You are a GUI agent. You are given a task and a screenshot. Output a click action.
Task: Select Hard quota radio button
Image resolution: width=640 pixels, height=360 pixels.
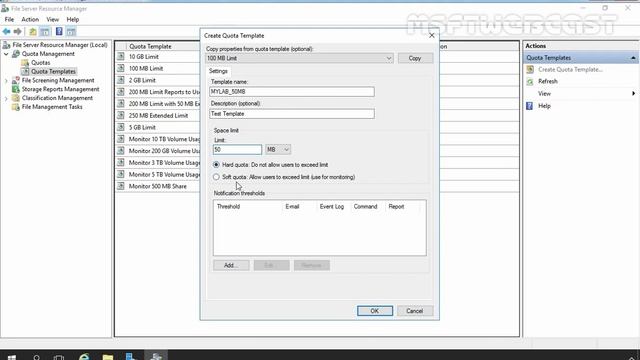[x=216, y=165]
